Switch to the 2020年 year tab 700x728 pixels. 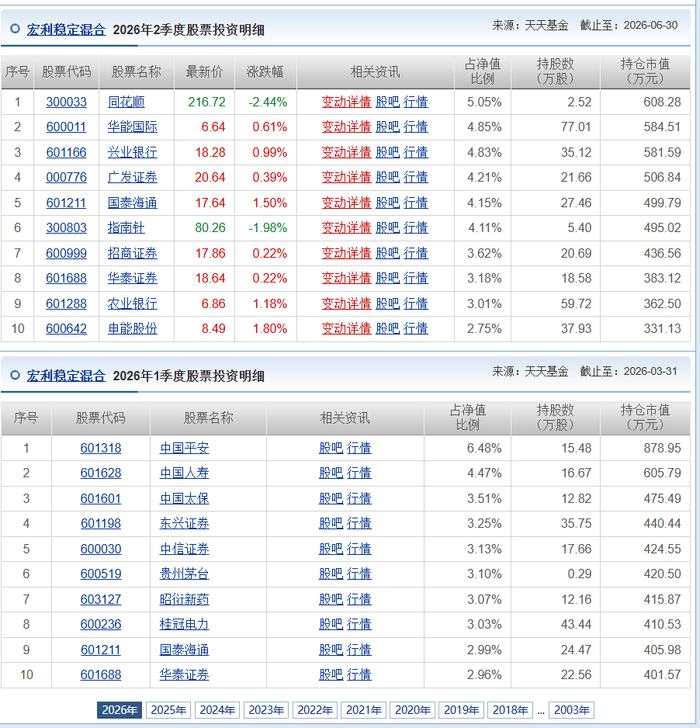click(412, 710)
